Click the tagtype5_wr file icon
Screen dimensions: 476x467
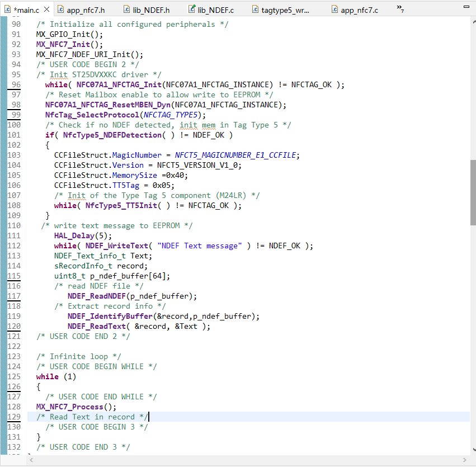coord(255,10)
